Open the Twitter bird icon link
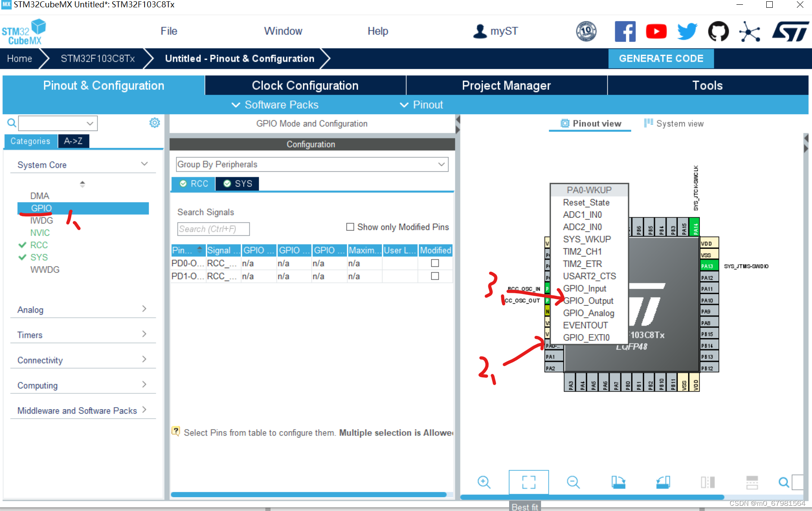The width and height of the screenshot is (812, 511). pyautogui.click(x=687, y=31)
